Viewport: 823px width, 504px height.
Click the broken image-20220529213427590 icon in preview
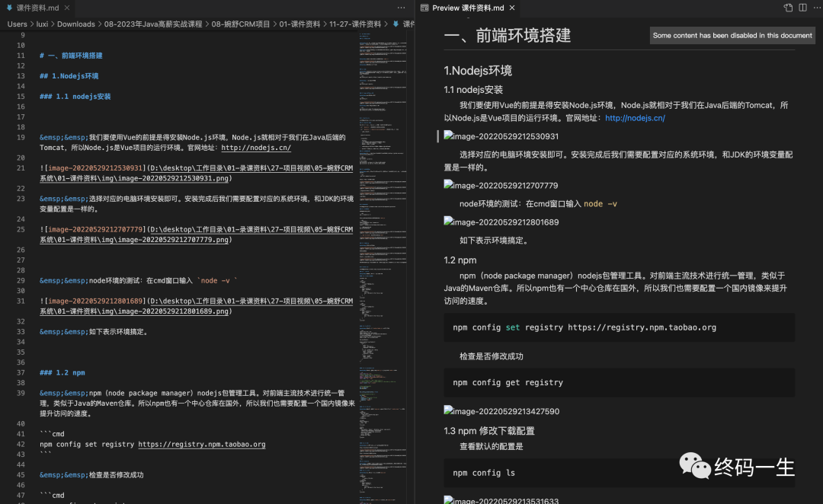tap(448, 410)
